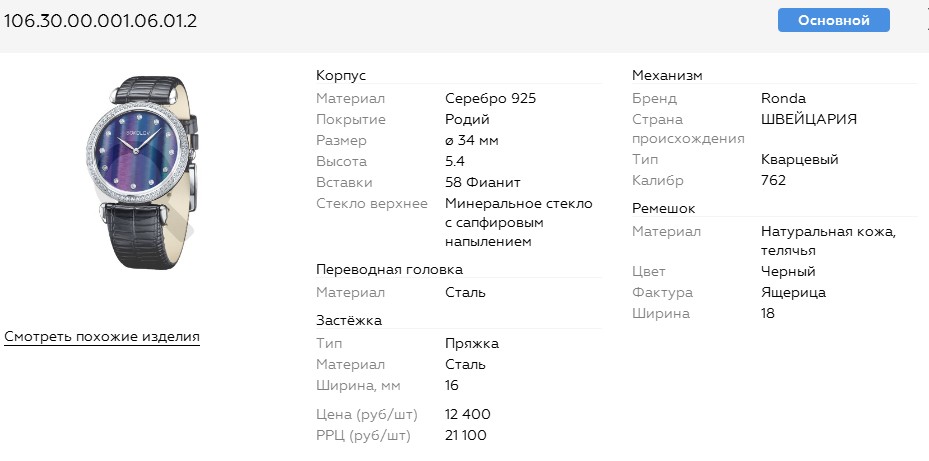Click the Родий coating value
929x461 pixels.
click(x=467, y=120)
